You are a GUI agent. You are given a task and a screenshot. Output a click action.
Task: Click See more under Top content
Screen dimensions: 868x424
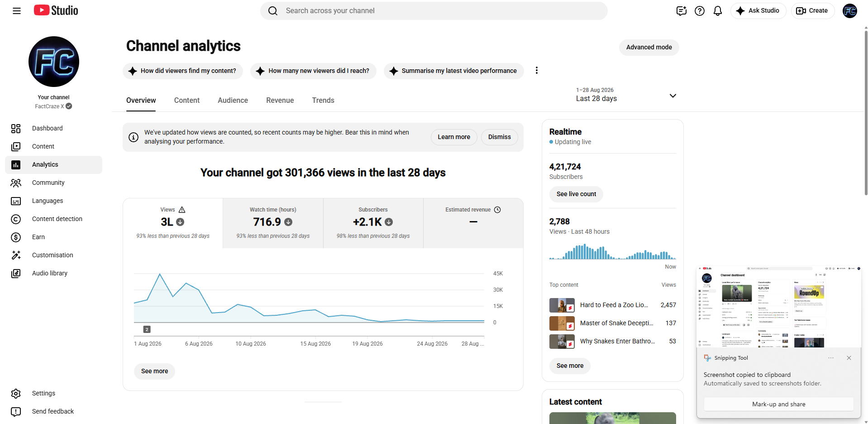pyautogui.click(x=570, y=366)
